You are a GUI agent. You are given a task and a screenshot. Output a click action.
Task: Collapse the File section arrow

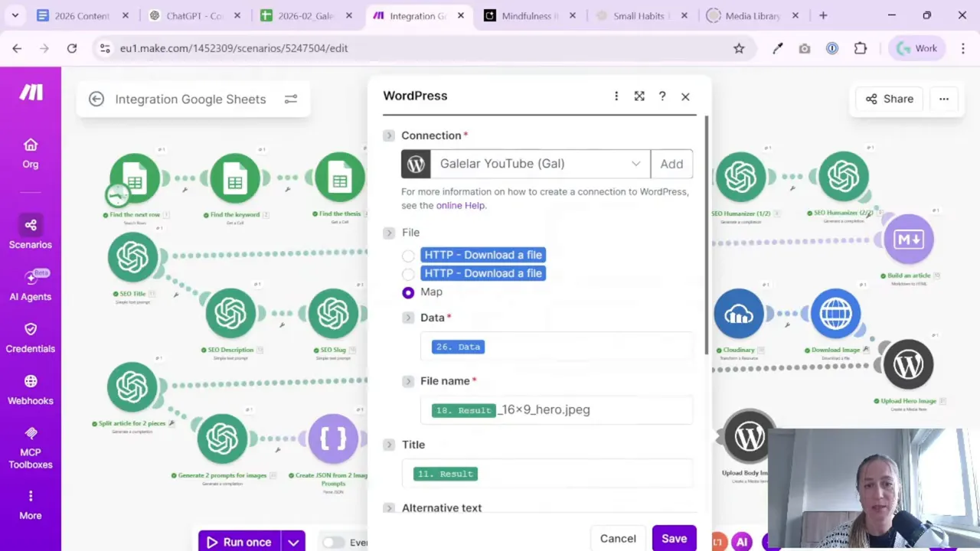[389, 233]
